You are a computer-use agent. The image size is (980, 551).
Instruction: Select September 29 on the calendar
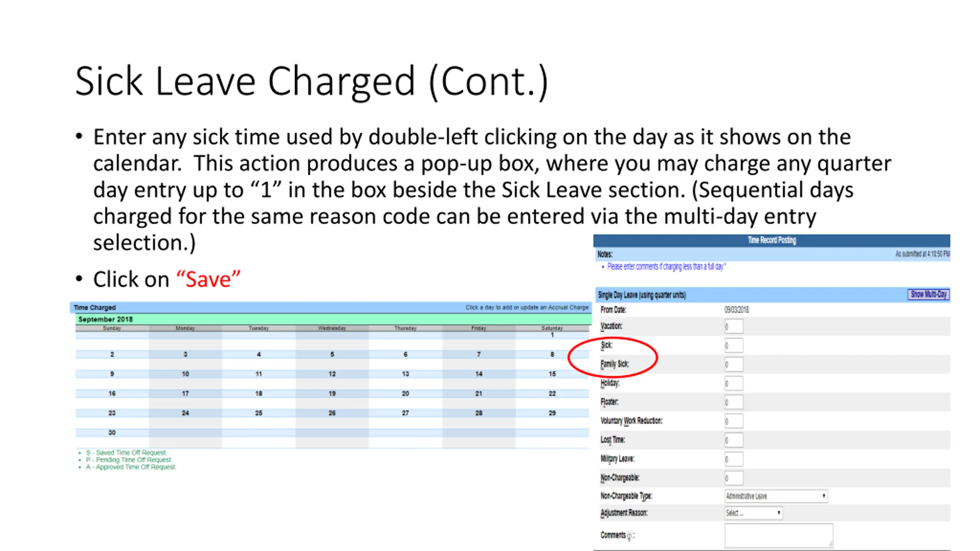click(552, 413)
